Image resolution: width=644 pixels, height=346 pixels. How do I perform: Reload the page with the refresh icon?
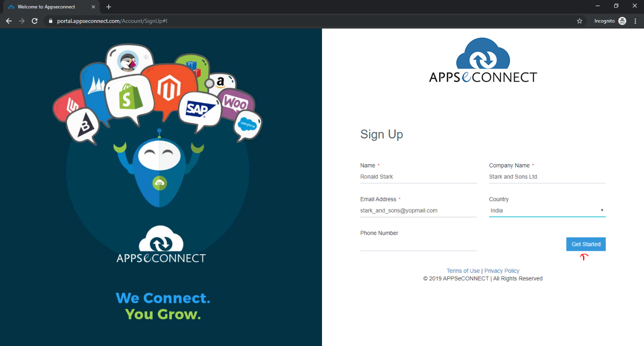coord(35,21)
